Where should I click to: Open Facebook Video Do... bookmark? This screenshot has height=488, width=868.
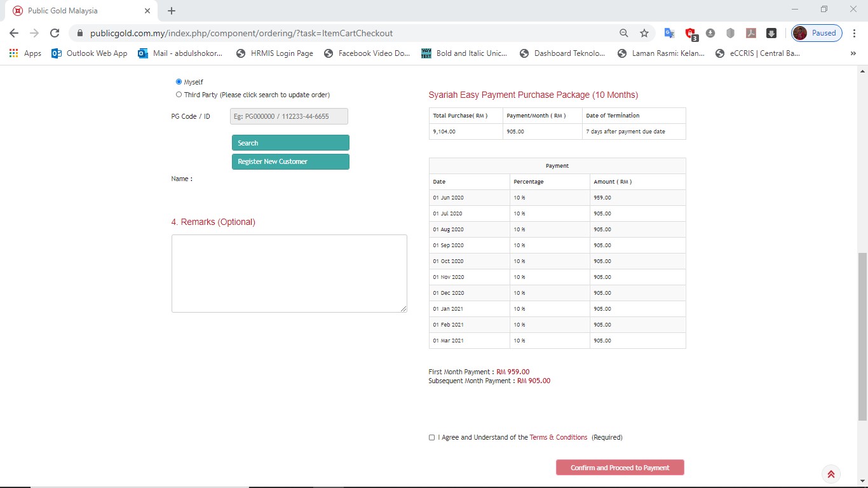click(x=367, y=53)
